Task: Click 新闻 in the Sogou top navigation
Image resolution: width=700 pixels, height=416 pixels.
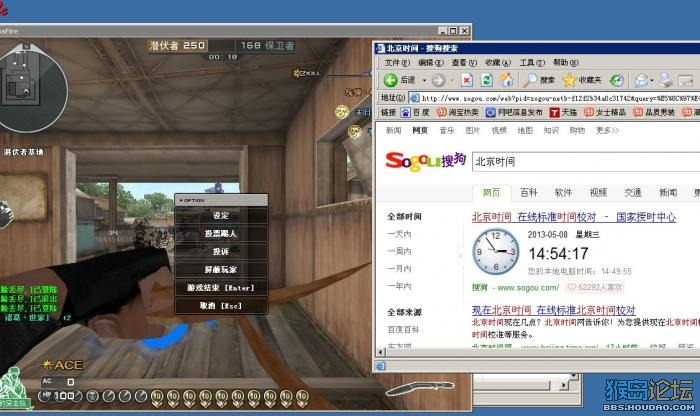Action: click(x=393, y=130)
